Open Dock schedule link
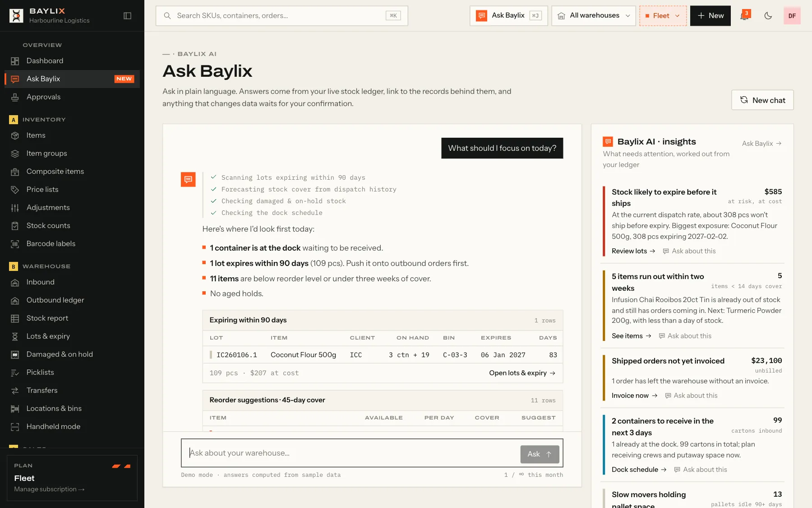 click(639, 470)
